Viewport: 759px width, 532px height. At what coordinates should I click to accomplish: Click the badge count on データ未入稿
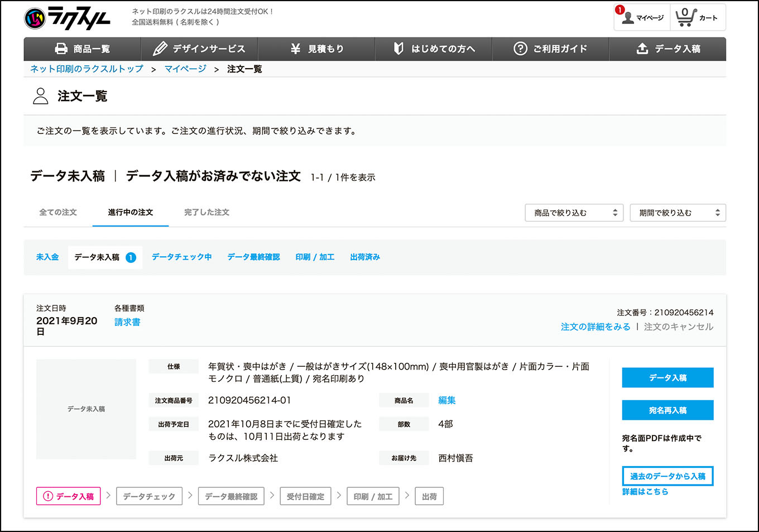tap(131, 257)
